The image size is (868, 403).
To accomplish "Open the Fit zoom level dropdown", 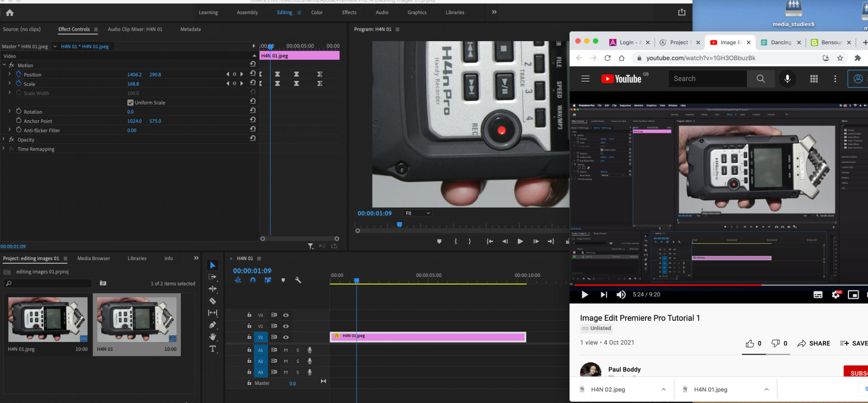I will coord(417,213).
